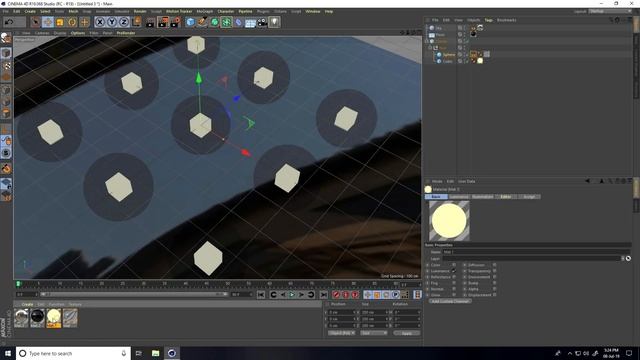
Task: Enable the Alpha channel checkbox
Action: pyautogui.click(x=494, y=289)
